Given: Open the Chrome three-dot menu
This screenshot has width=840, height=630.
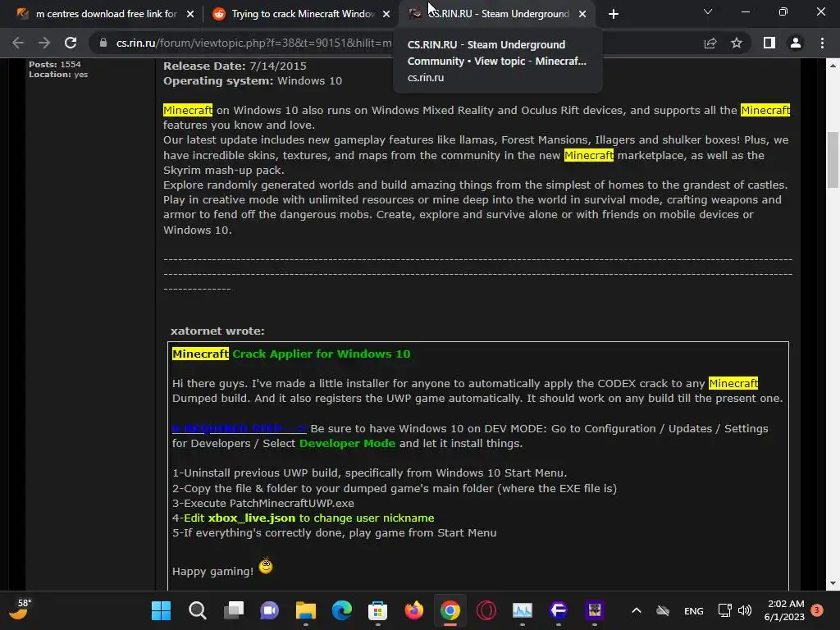Looking at the screenshot, I should click(x=822, y=43).
